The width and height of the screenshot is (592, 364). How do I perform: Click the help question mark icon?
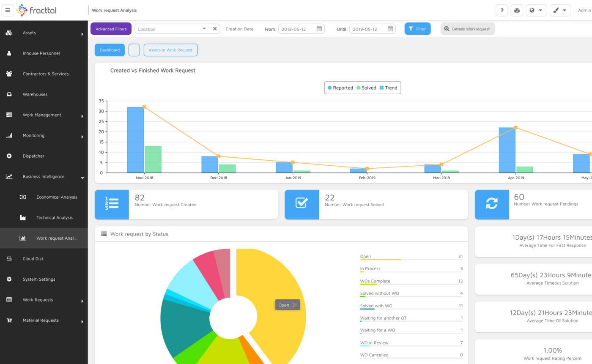coord(502,11)
